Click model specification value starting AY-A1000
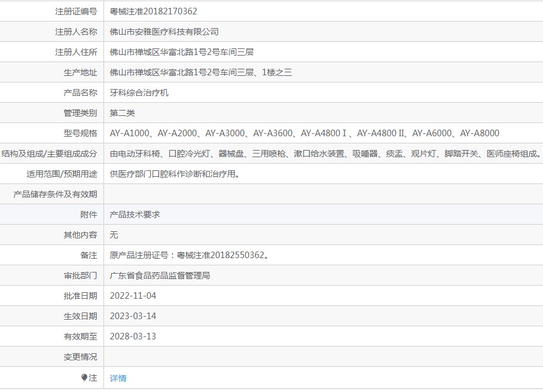Viewport: 543px width, 392px height. (x=304, y=133)
